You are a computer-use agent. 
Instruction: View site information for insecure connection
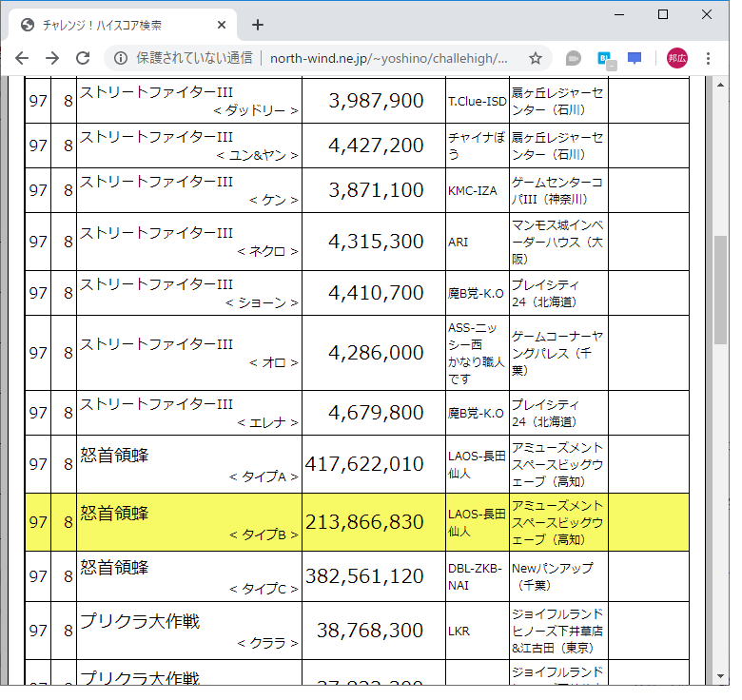pyautogui.click(x=121, y=58)
